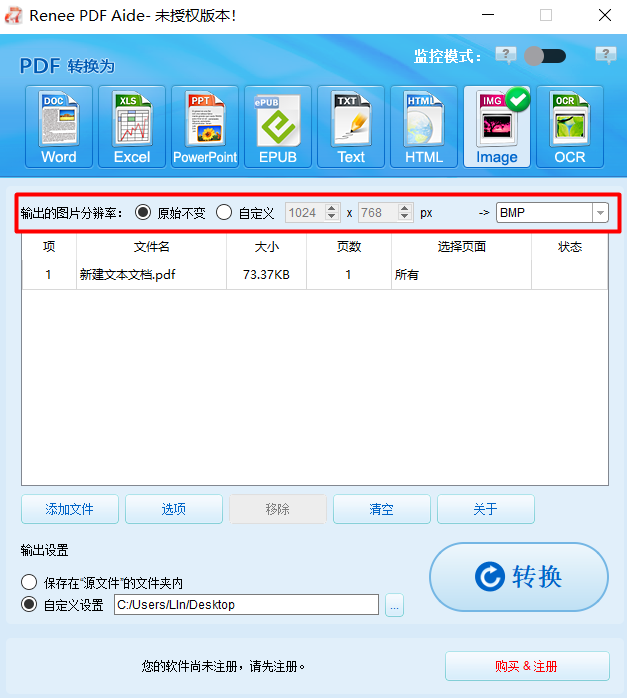Image resolution: width=627 pixels, height=698 pixels.
Task: Select the 新建文本文档.pdf file row
Action: pyautogui.click(x=315, y=275)
